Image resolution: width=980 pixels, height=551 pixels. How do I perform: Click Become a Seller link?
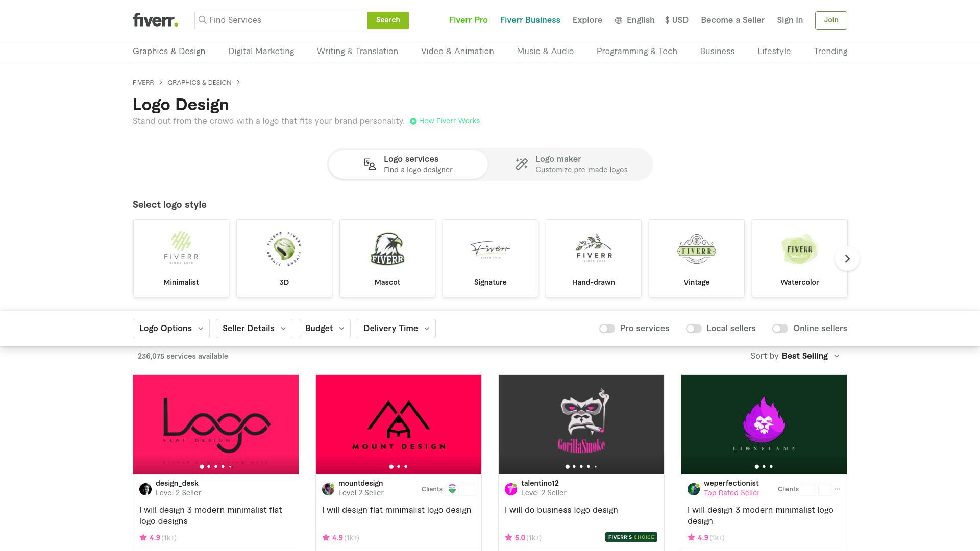pyautogui.click(x=732, y=20)
